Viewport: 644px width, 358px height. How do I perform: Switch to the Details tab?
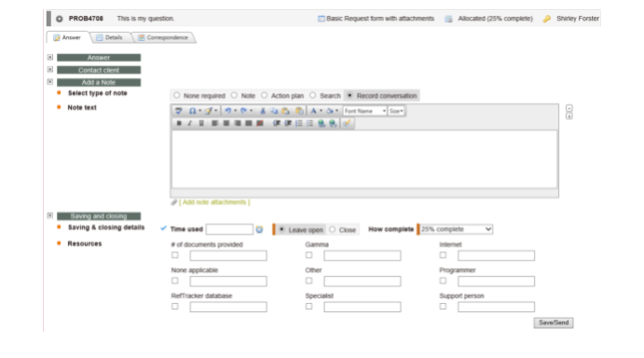point(109,37)
